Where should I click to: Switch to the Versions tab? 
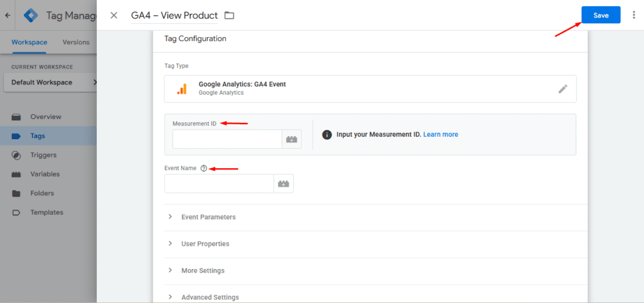(76, 42)
